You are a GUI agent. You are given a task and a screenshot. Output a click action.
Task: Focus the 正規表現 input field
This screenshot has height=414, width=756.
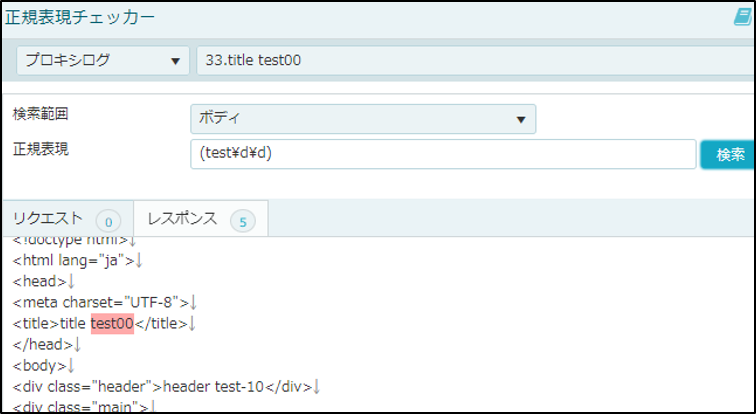click(443, 154)
